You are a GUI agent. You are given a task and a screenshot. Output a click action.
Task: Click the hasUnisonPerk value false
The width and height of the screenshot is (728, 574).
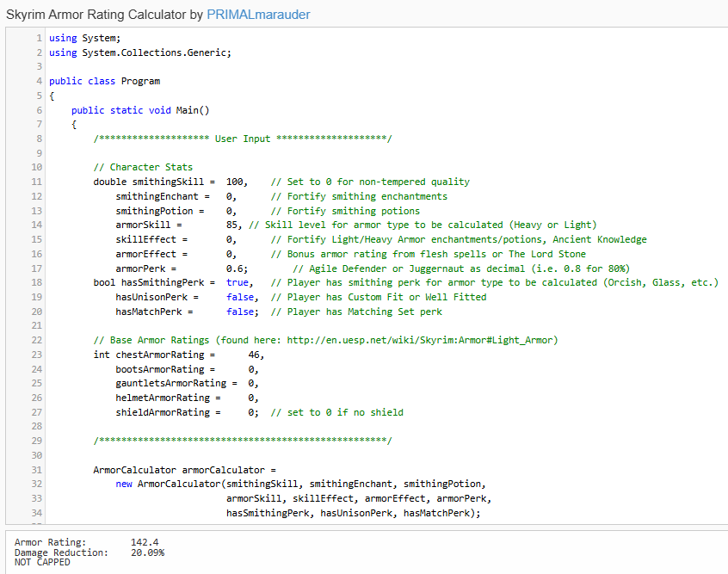point(240,297)
